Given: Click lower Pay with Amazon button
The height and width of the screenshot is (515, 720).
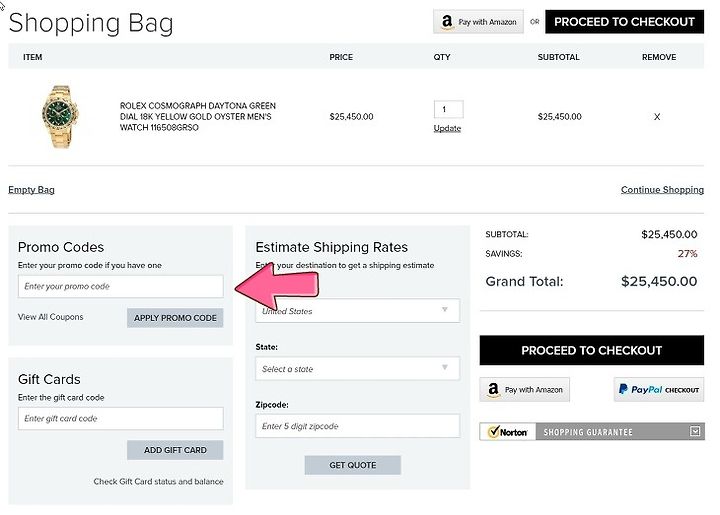Looking at the screenshot, I should pos(524,390).
